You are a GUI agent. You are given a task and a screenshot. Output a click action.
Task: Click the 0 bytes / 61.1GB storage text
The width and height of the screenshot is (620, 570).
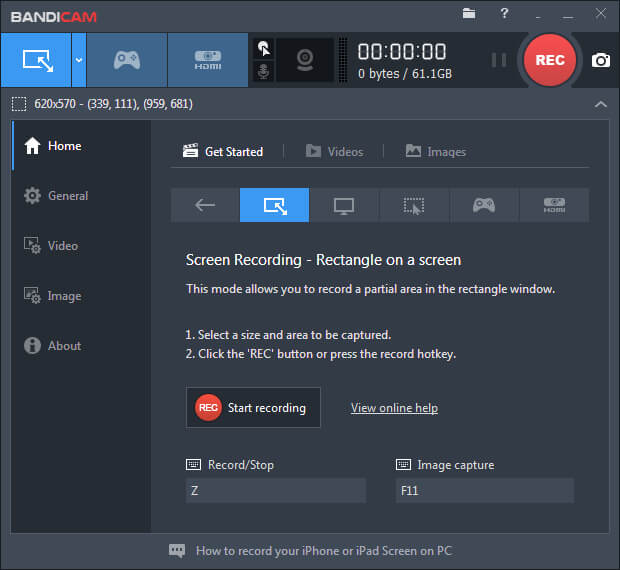coord(405,74)
